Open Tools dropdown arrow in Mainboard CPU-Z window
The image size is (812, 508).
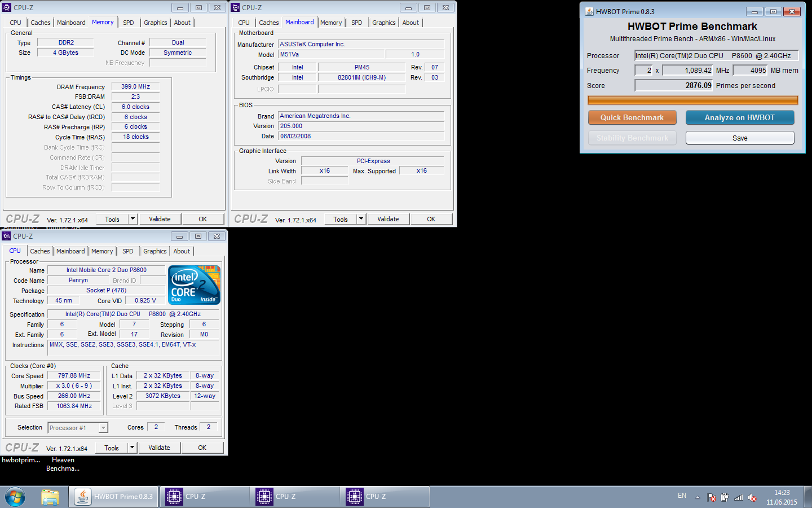coord(361,219)
